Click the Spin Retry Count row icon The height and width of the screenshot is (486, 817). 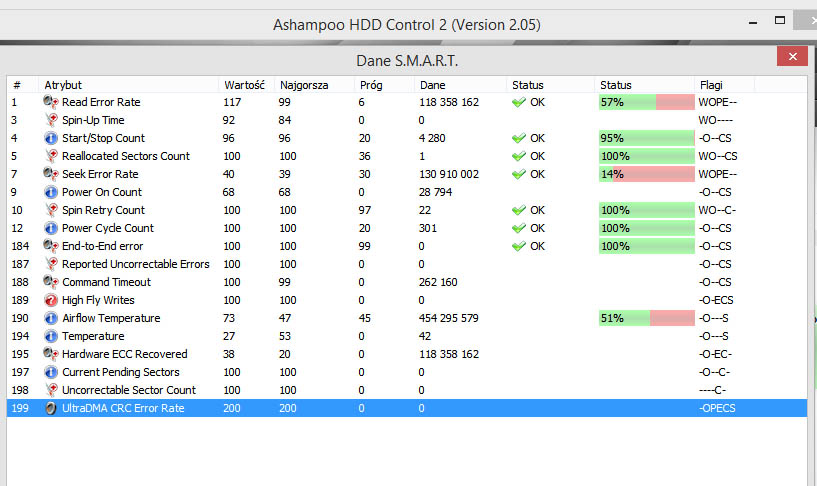point(51,210)
